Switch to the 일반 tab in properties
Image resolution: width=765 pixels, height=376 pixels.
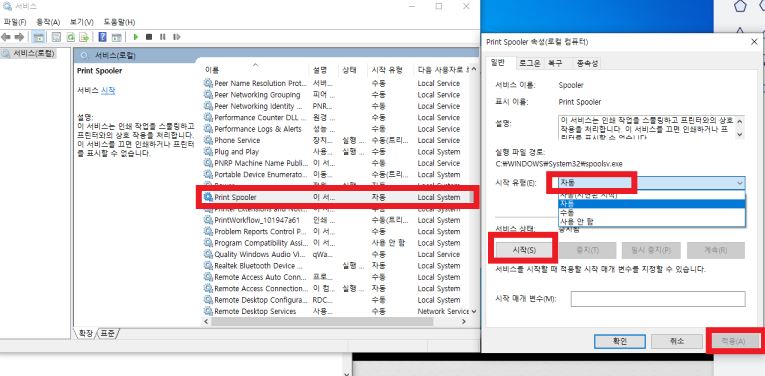click(x=498, y=62)
